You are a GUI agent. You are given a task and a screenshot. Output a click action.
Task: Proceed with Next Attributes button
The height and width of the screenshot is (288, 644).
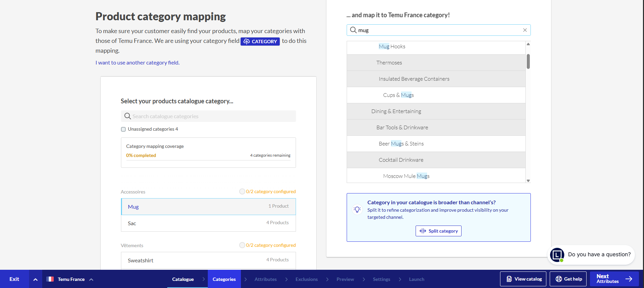pos(614,279)
